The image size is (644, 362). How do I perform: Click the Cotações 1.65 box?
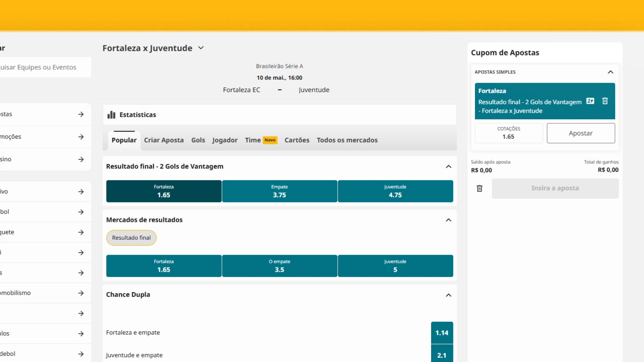[508, 133]
